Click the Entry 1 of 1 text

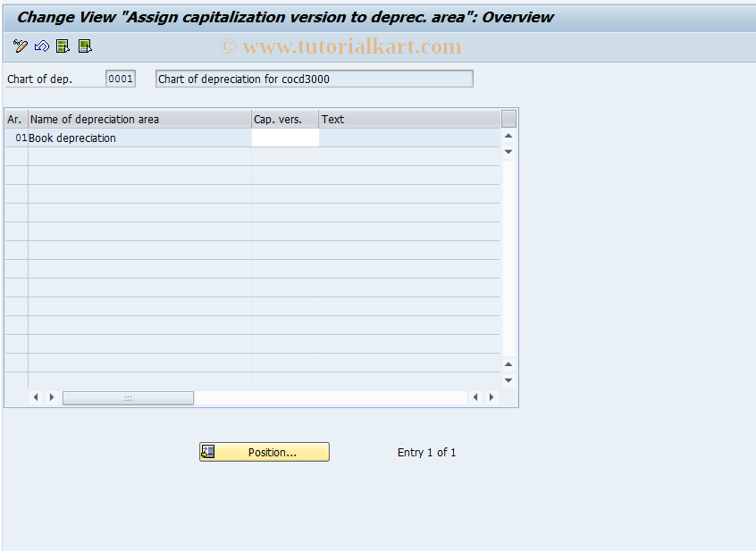(x=426, y=453)
